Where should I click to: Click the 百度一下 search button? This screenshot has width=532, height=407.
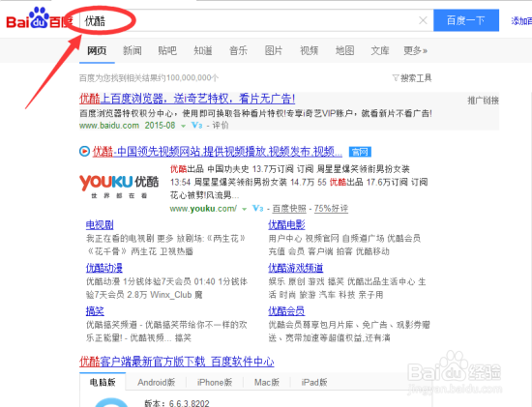466,20
